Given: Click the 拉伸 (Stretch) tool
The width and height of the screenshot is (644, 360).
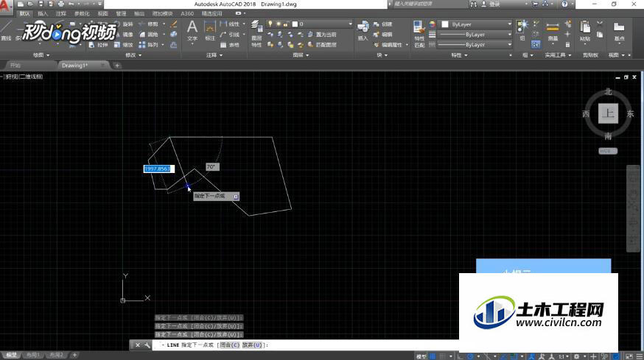Looking at the screenshot, I should tap(98, 45).
